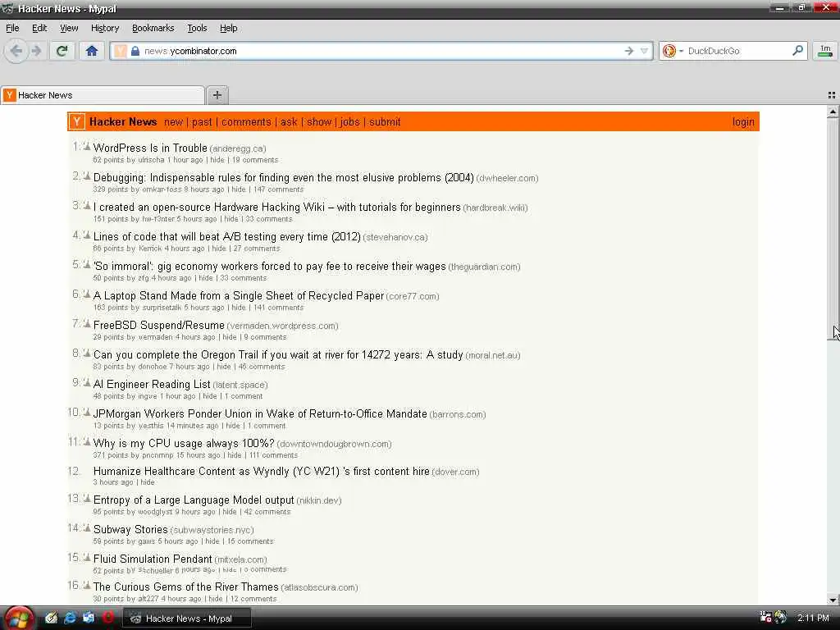Upvote the gig economy workers story

[87, 263]
